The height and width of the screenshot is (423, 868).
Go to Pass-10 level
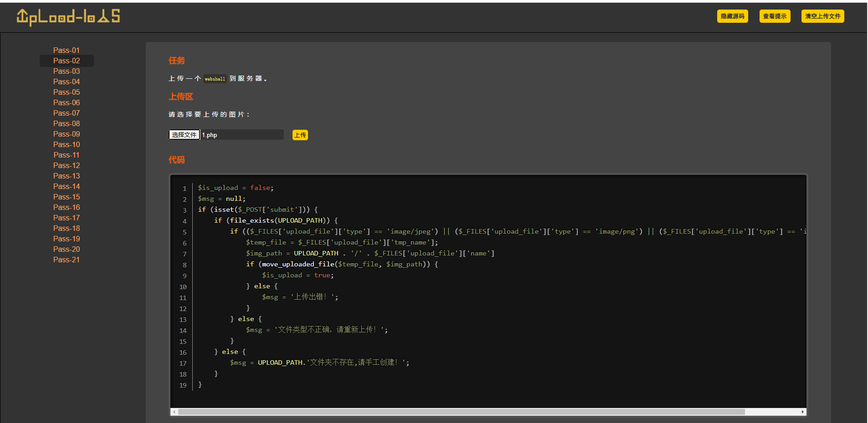tap(67, 144)
